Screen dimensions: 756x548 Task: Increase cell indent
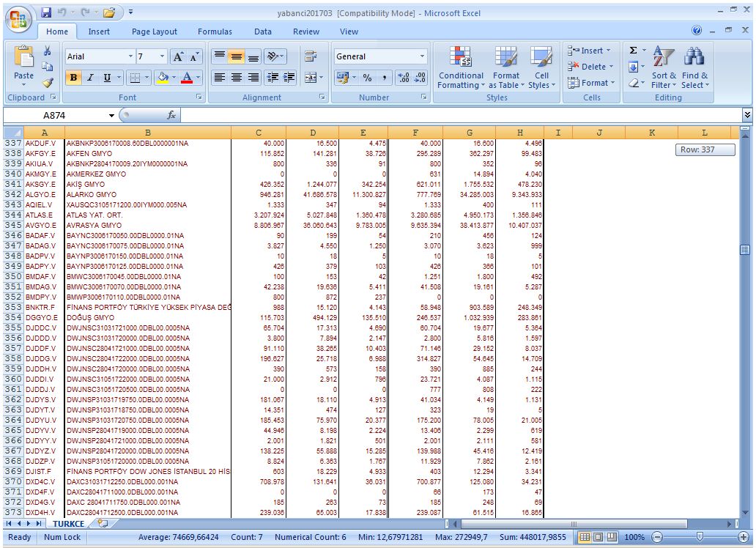[289, 77]
